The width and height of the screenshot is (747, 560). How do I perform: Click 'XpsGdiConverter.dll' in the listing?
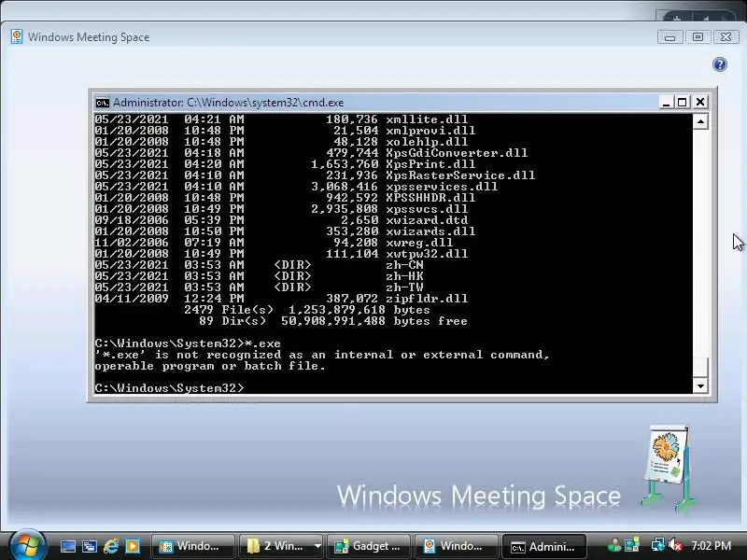[x=457, y=153]
